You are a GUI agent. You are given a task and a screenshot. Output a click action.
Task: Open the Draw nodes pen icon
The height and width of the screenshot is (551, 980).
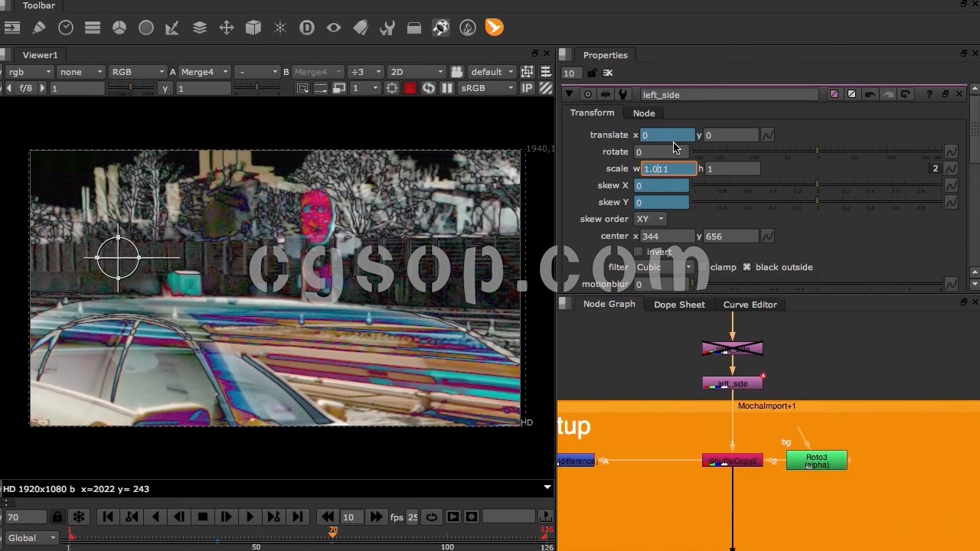point(39,28)
